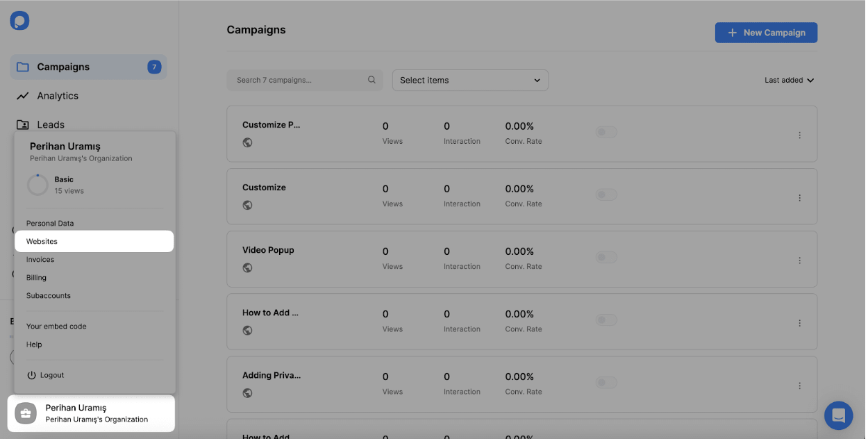
Task: Open the three-dot menu for Video Popup
Action: click(x=799, y=260)
